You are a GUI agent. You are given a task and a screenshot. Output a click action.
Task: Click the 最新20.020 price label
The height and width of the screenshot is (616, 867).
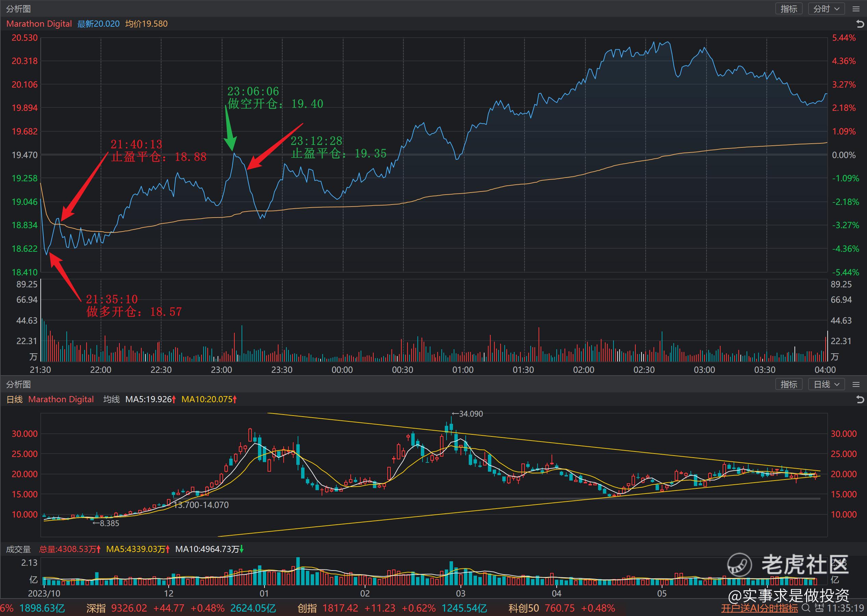pos(98,24)
